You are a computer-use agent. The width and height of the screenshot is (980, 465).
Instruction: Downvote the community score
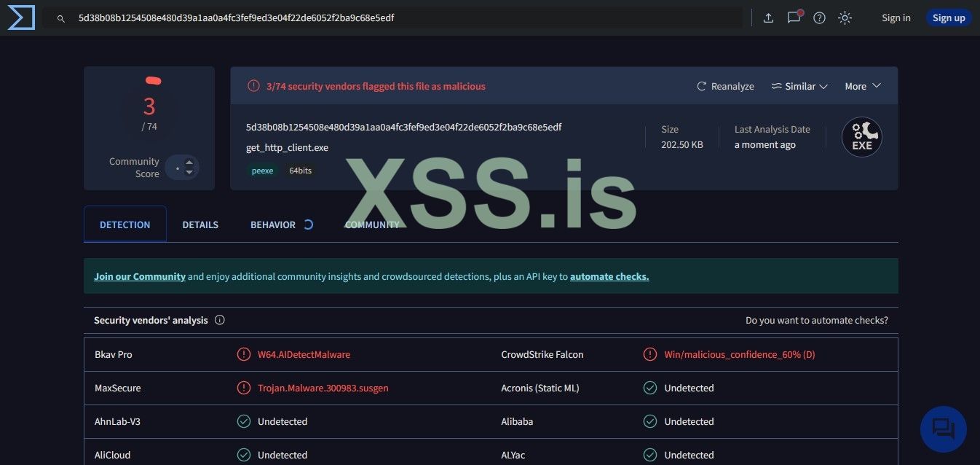(189, 172)
